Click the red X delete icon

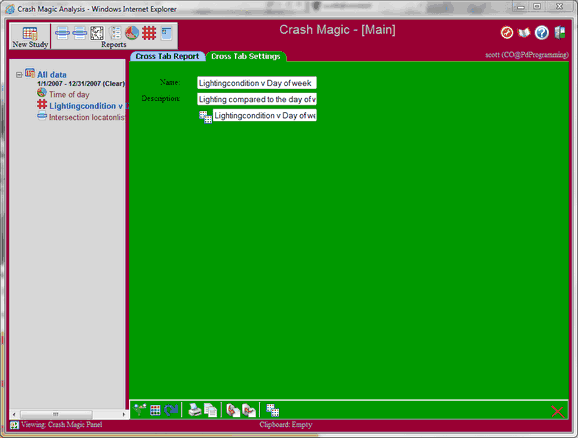[557, 411]
